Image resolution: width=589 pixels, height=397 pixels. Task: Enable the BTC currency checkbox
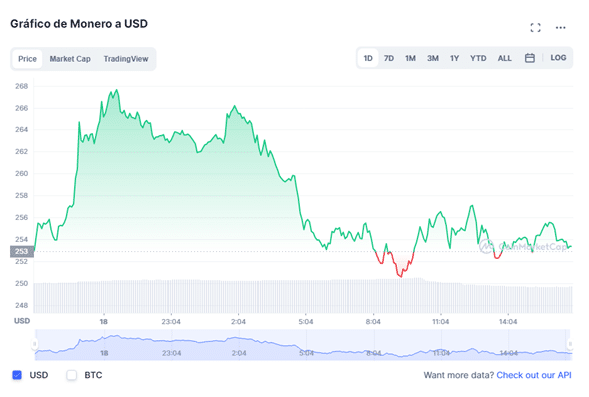click(x=71, y=375)
